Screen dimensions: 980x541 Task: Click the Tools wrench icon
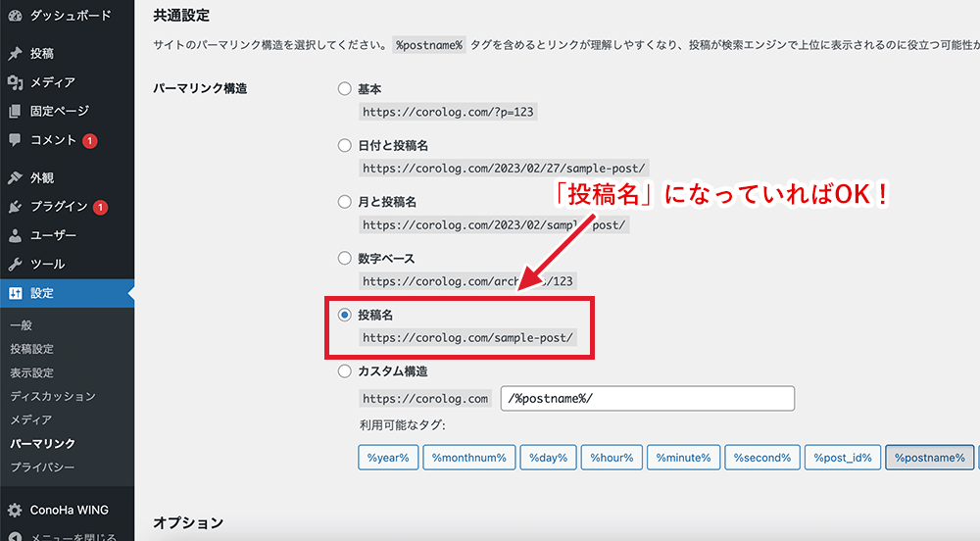pos(15,265)
